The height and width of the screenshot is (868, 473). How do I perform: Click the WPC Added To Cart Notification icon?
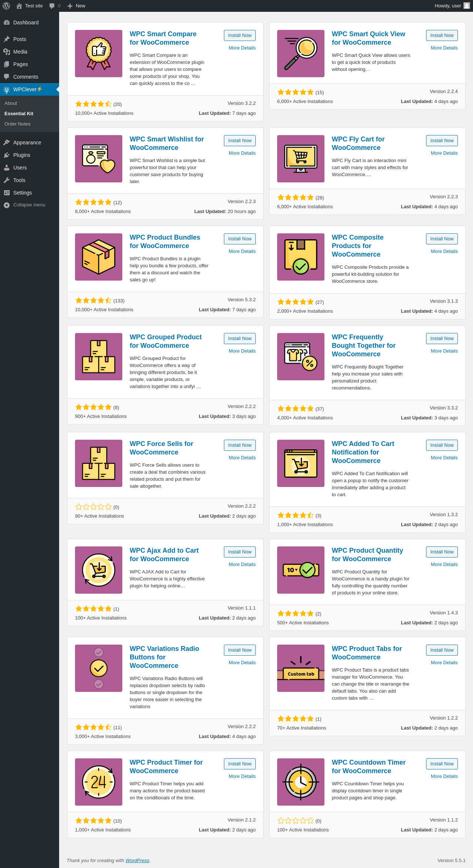[x=301, y=463]
